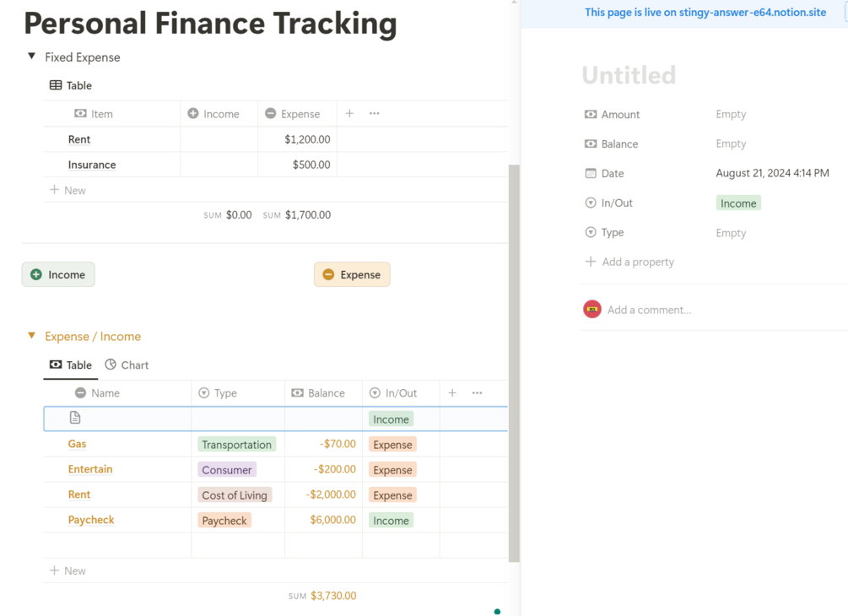The height and width of the screenshot is (616, 848).
Task: Click the Date calendar icon in side panel
Action: point(590,173)
